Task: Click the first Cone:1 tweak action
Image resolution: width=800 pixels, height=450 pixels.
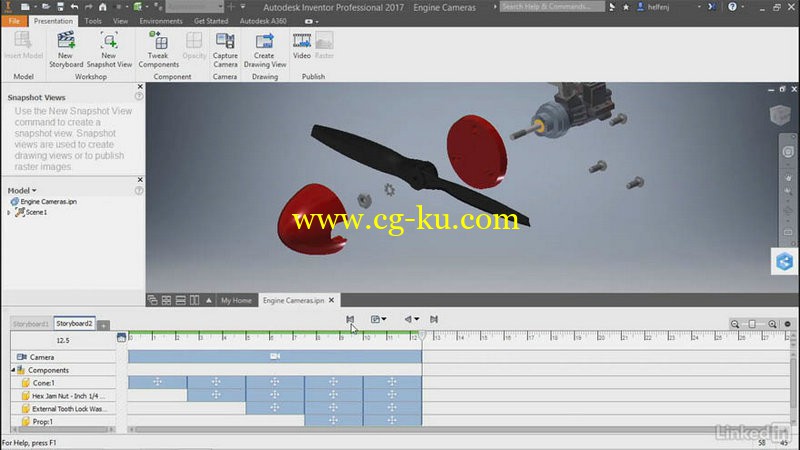Action: point(158,382)
